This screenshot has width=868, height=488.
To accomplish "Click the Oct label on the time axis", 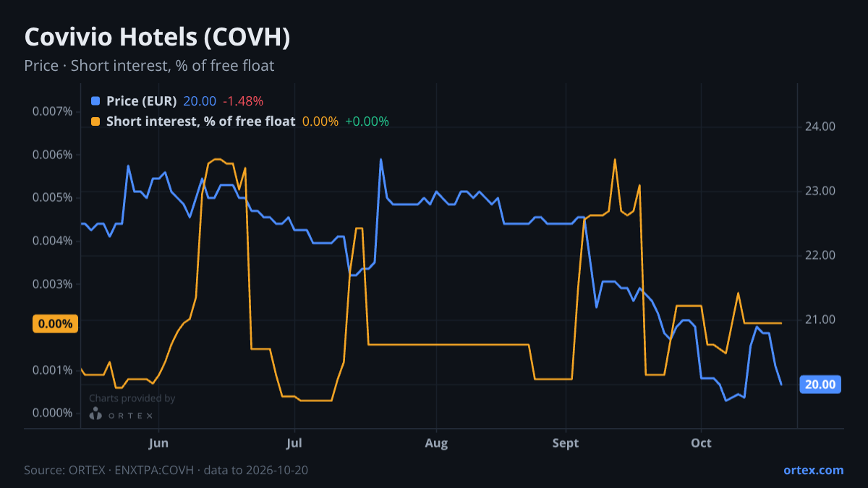I will 701,443.
